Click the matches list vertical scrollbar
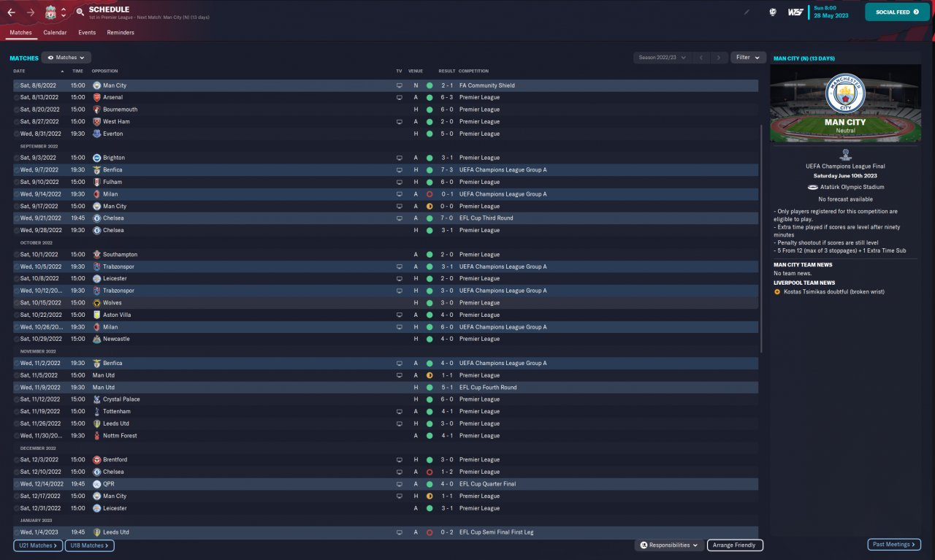The width and height of the screenshot is (935, 560). pos(761,237)
